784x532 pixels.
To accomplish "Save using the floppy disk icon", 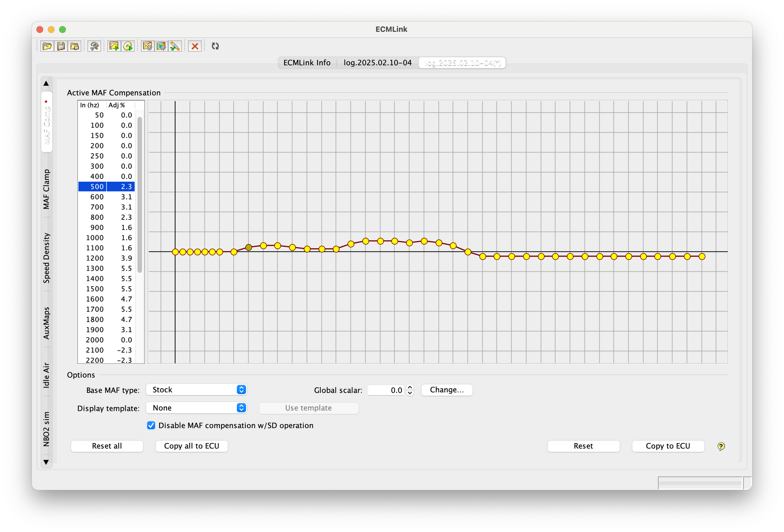I will point(61,46).
